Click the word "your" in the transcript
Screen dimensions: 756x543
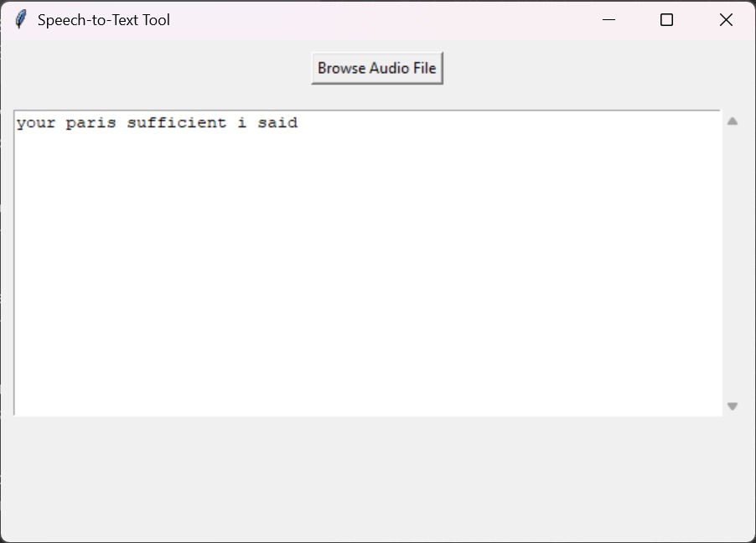[36, 123]
